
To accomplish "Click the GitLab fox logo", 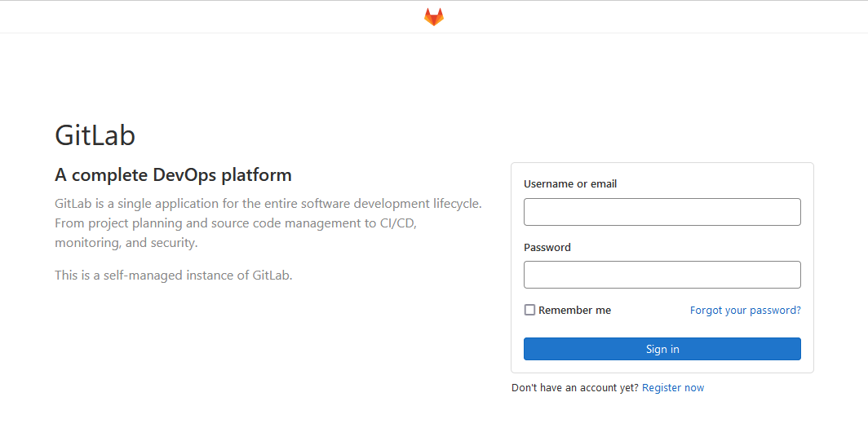I will 434,16.
